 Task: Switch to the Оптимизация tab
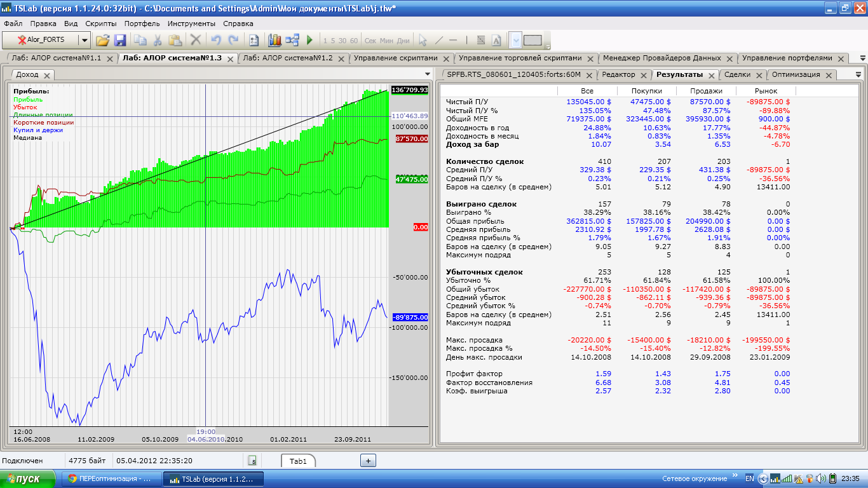coord(796,74)
